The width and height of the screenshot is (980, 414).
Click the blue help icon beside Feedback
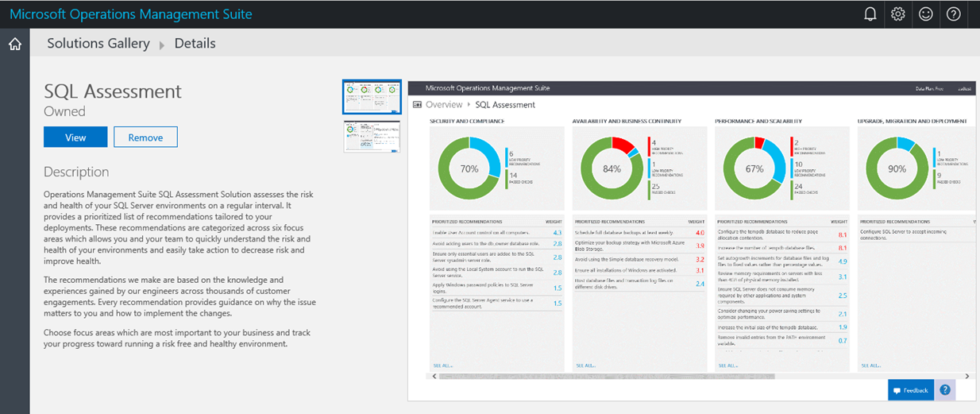(945, 390)
